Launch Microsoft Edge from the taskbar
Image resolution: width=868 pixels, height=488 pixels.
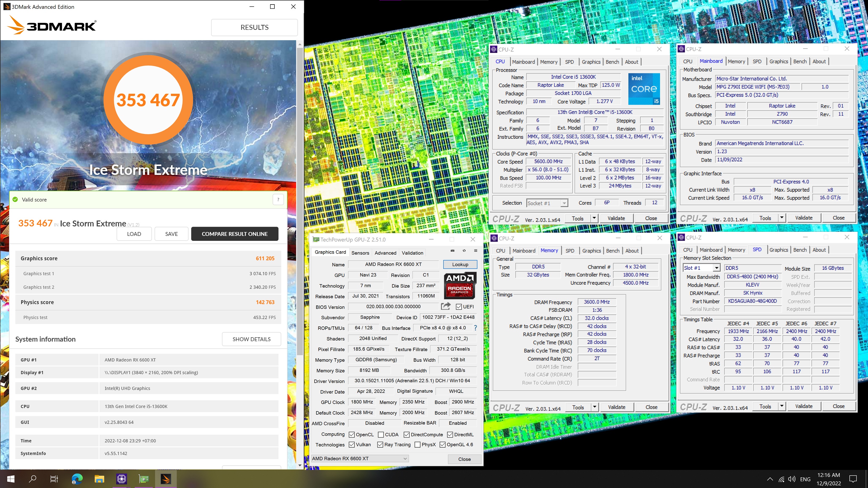pos(77,479)
